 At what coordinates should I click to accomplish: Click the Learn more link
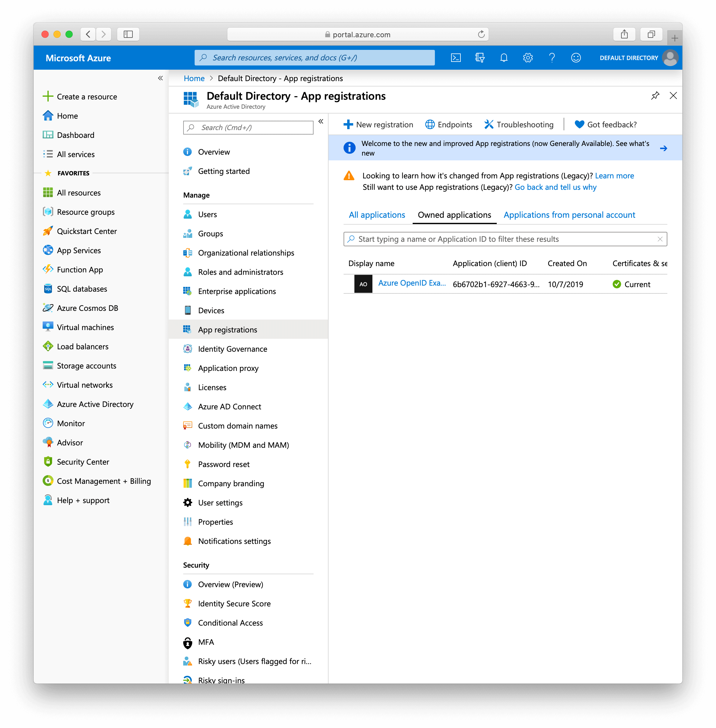[614, 176]
